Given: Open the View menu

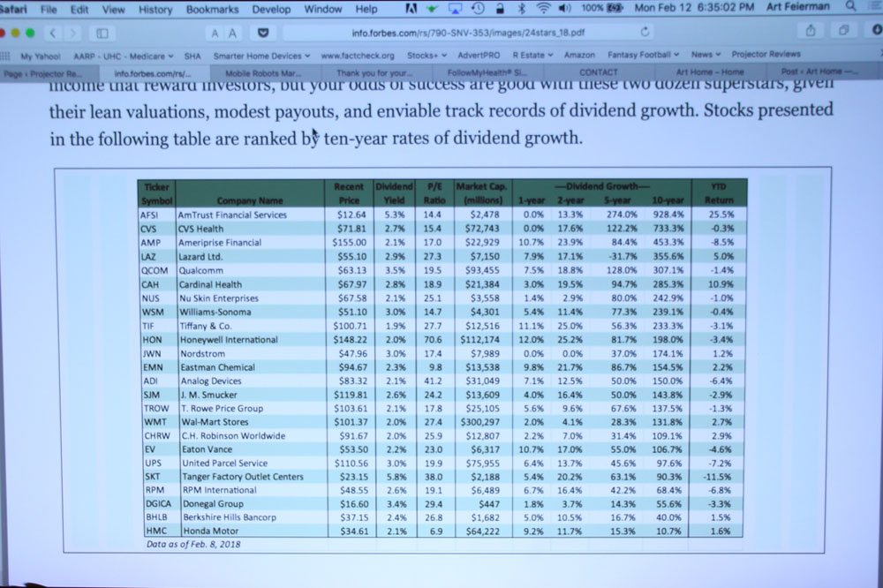Looking at the screenshot, I should [x=113, y=10].
